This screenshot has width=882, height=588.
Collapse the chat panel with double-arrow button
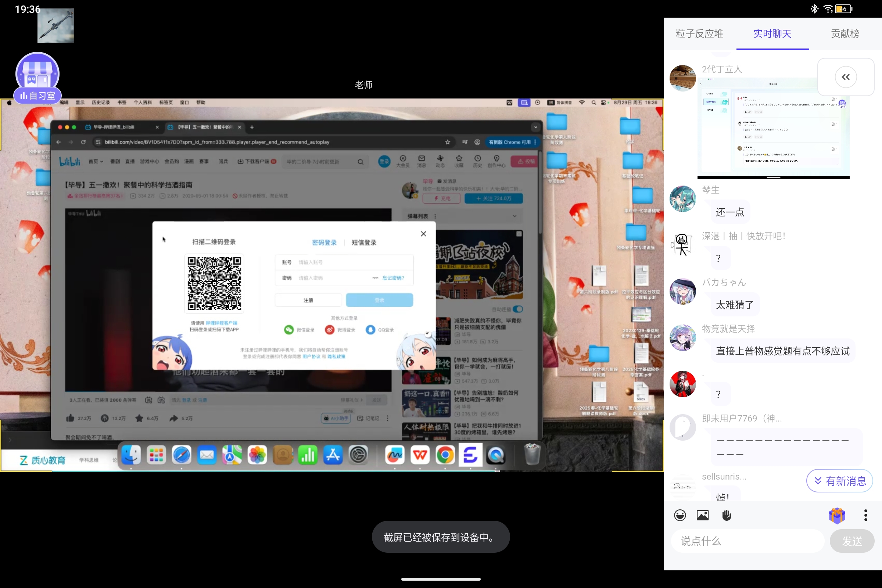(x=846, y=77)
